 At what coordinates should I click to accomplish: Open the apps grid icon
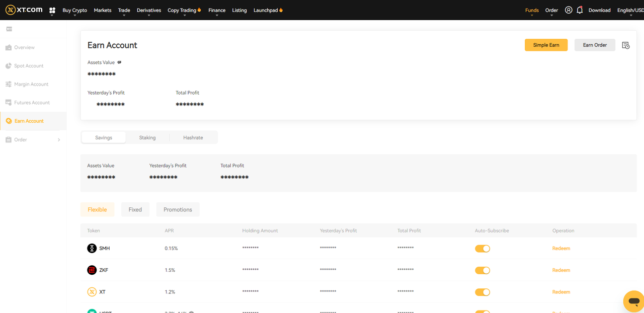click(x=52, y=10)
